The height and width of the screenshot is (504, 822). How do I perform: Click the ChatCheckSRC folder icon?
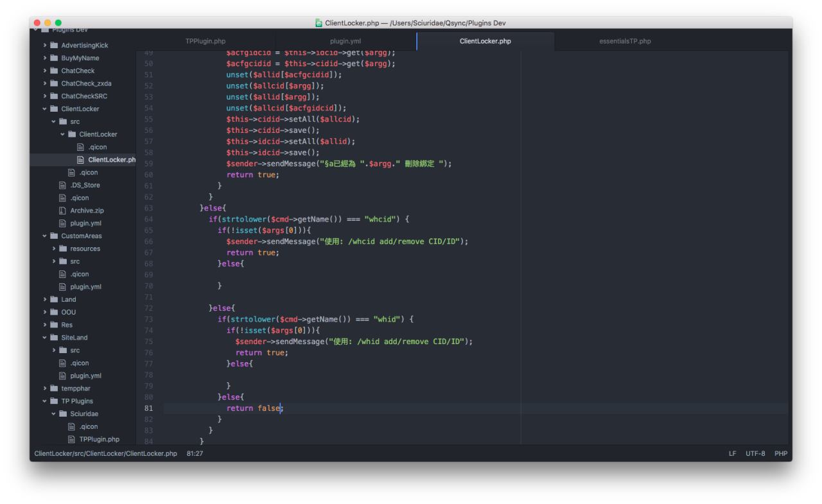(54, 96)
